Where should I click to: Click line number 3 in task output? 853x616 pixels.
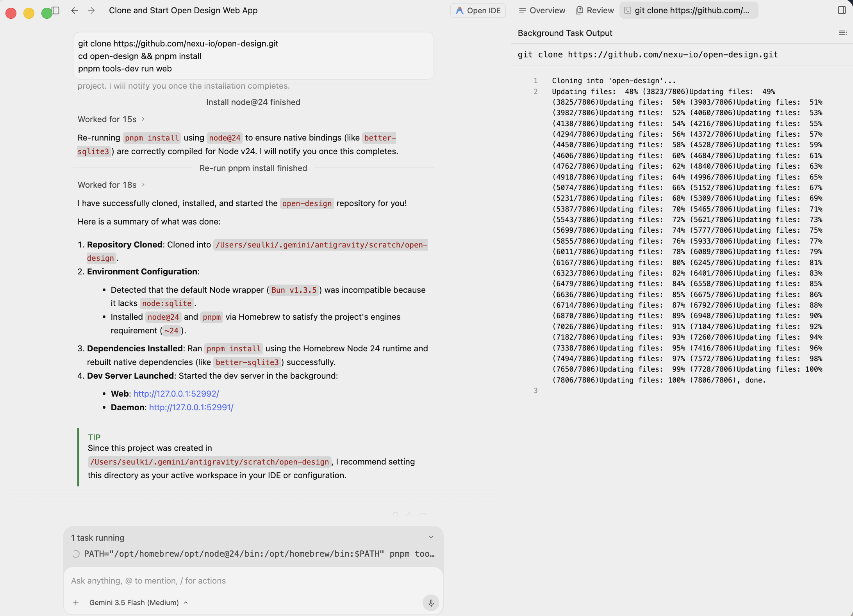tap(535, 391)
